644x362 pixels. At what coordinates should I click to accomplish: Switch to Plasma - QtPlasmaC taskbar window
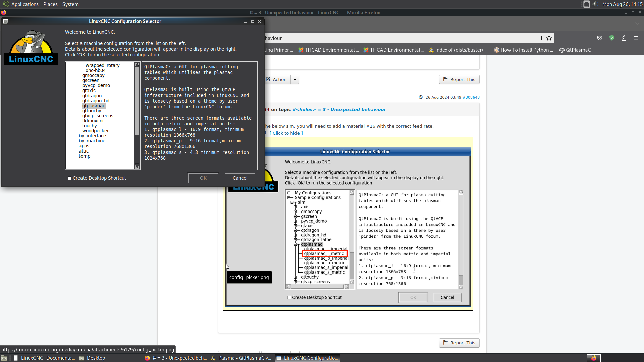[x=241, y=358]
